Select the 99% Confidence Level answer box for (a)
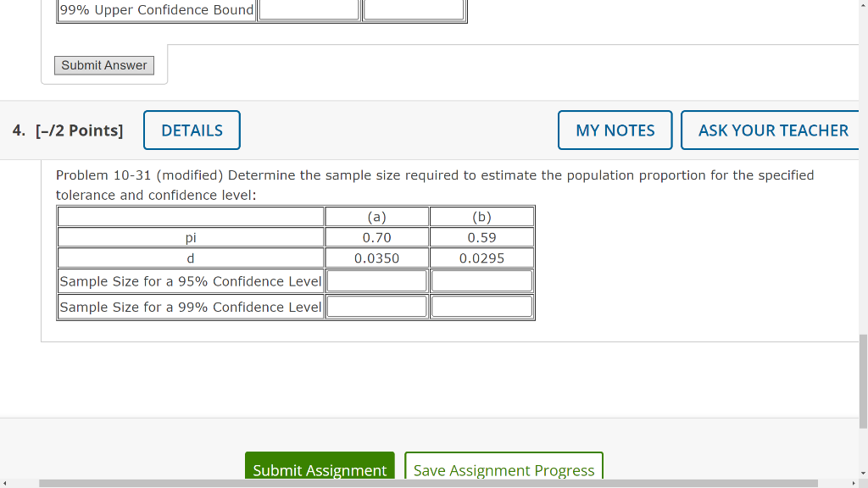 tap(376, 306)
